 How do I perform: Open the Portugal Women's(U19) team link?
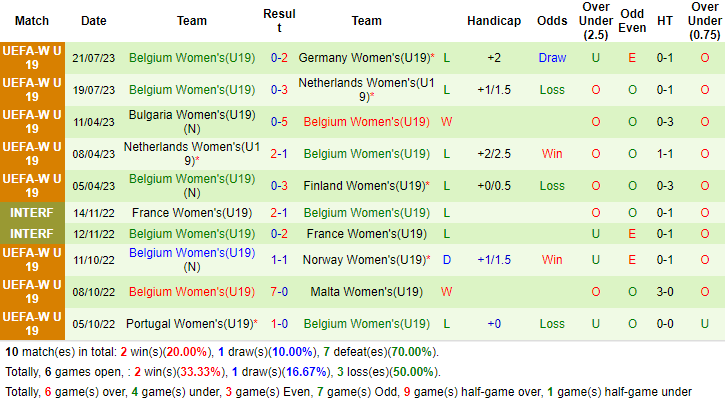click(x=190, y=324)
